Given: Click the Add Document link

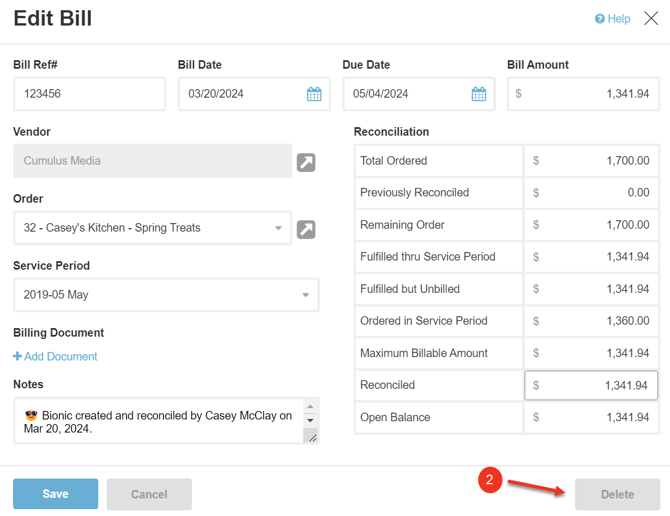Looking at the screenshot, I should (61, 357).
